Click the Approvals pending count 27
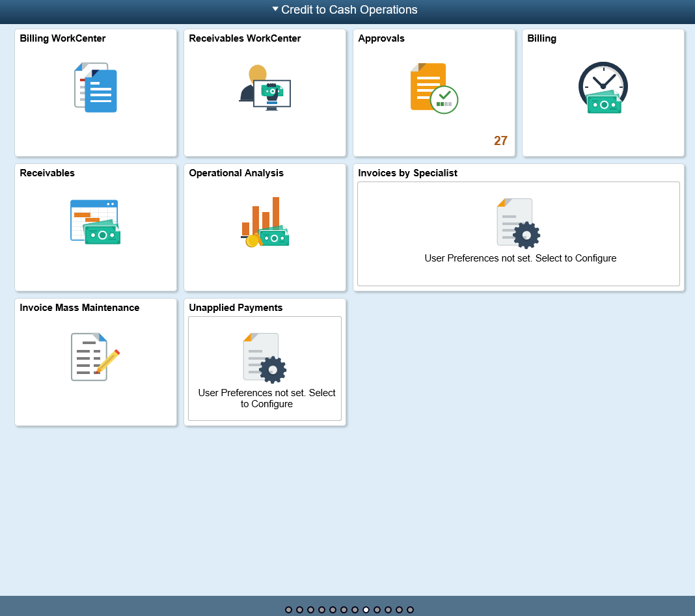The width and height of the screenshot is (695, 616). [x=500, y=141]
